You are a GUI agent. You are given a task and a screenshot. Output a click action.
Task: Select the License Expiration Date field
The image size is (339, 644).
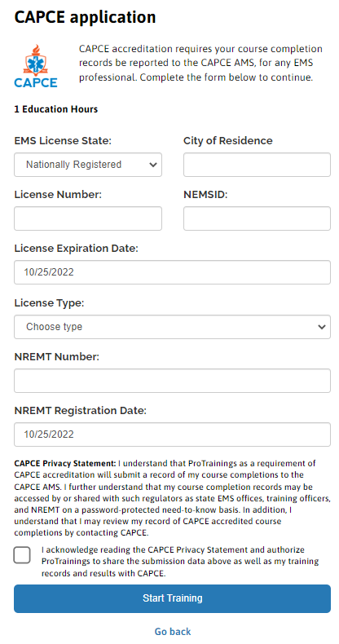coord(173,272)
